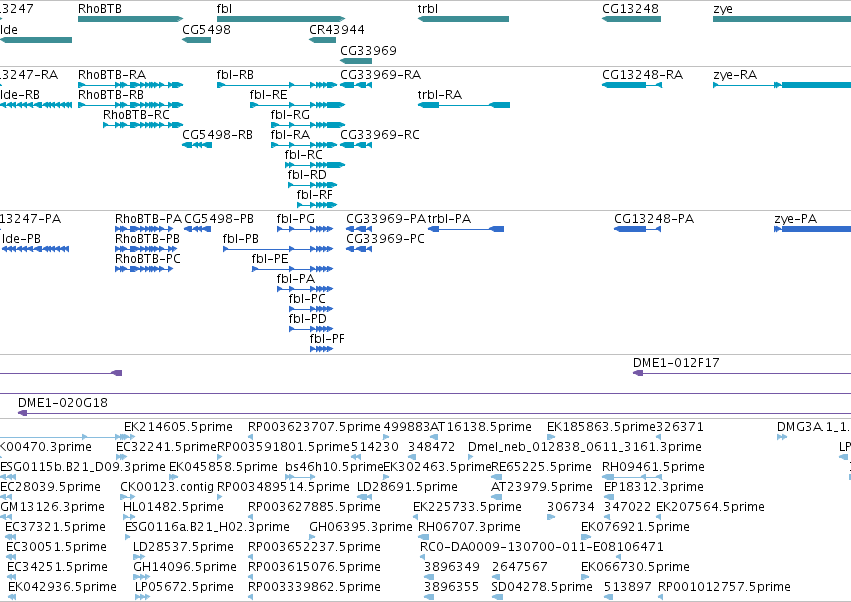Click the RhoBTB-PC protein label
851x602 pixels.
point(148,259)
